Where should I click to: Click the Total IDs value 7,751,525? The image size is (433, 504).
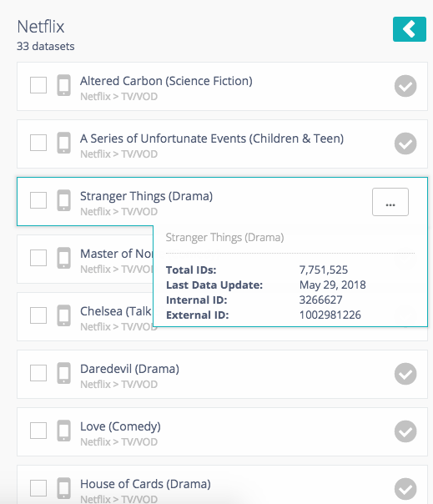tap(324, 270)
